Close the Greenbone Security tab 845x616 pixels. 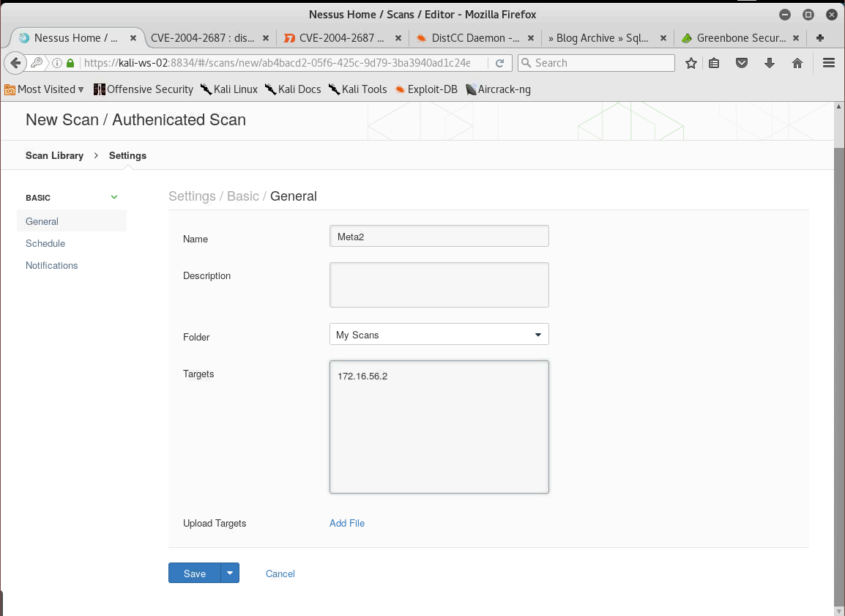(x=796, y=38)
